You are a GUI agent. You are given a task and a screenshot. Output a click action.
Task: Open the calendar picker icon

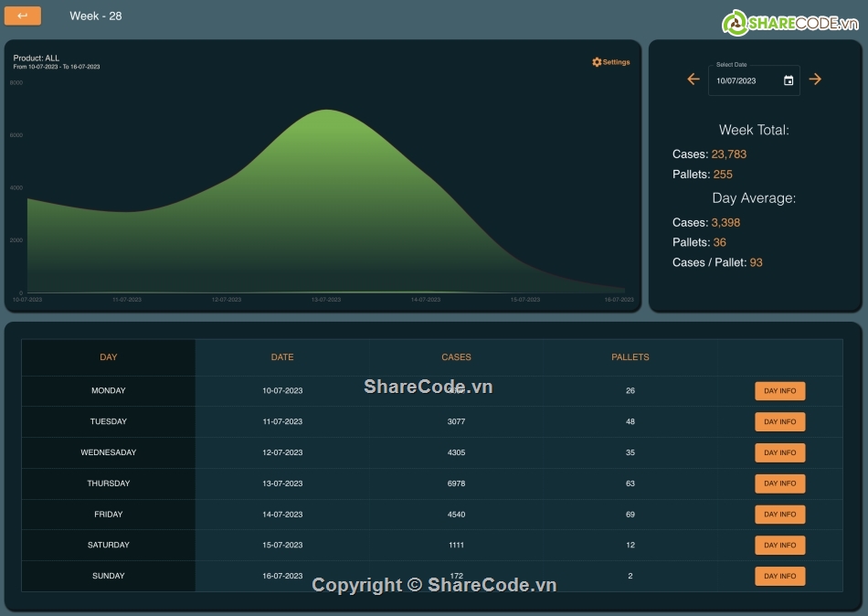tap(789, 80)
